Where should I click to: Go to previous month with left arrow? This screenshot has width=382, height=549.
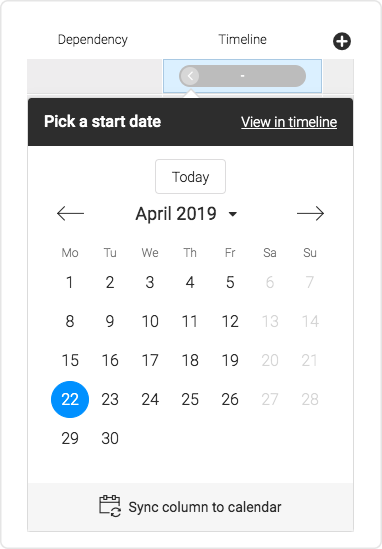coord(70,214)
